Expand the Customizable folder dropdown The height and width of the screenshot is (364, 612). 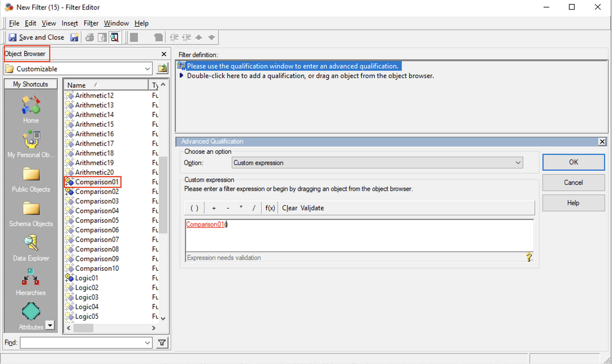147,69
